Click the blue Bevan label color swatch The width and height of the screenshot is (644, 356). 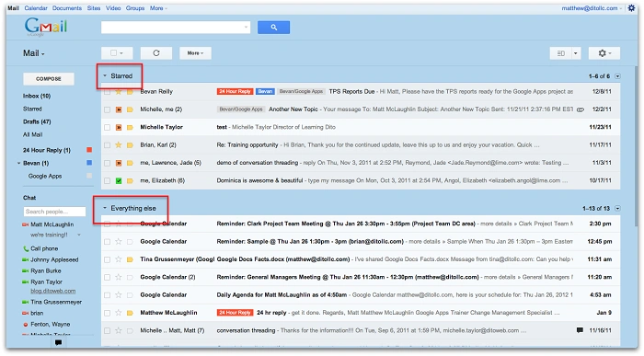click(x=89, y=163)
